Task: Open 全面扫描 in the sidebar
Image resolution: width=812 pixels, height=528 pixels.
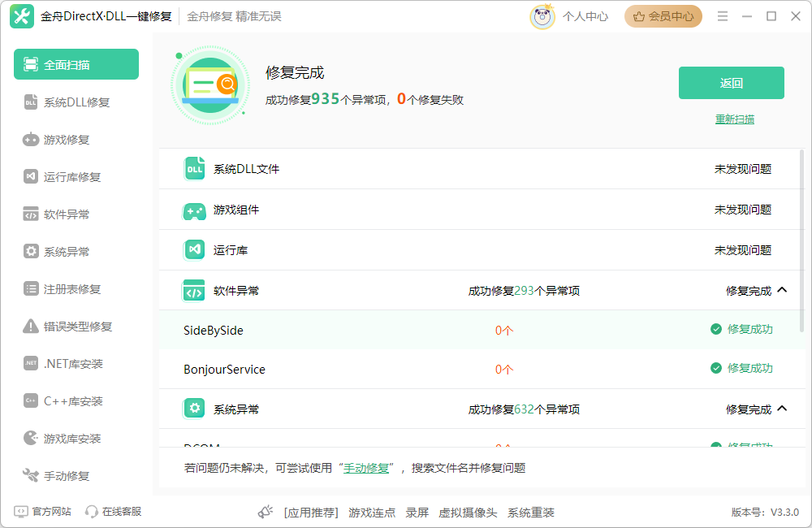Action: click(76, 64)
